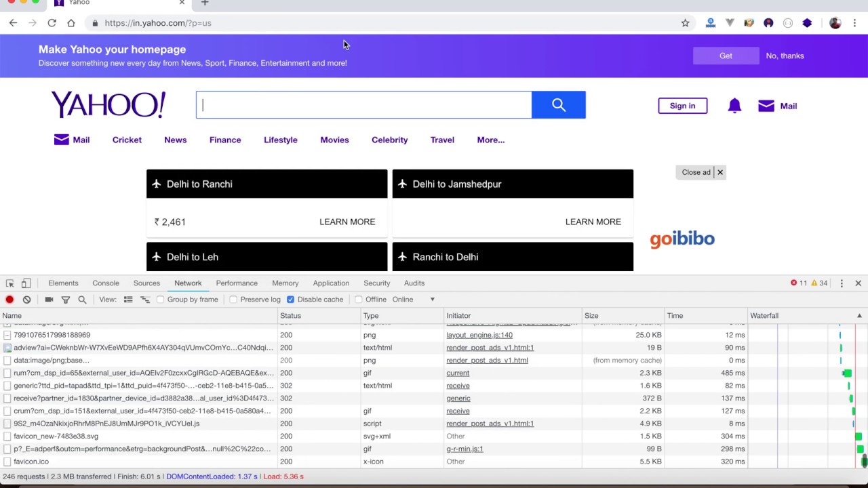868x488 pixels.
Task: Uncheck Disable cache checkbox
Action: [x=290, y=300]
